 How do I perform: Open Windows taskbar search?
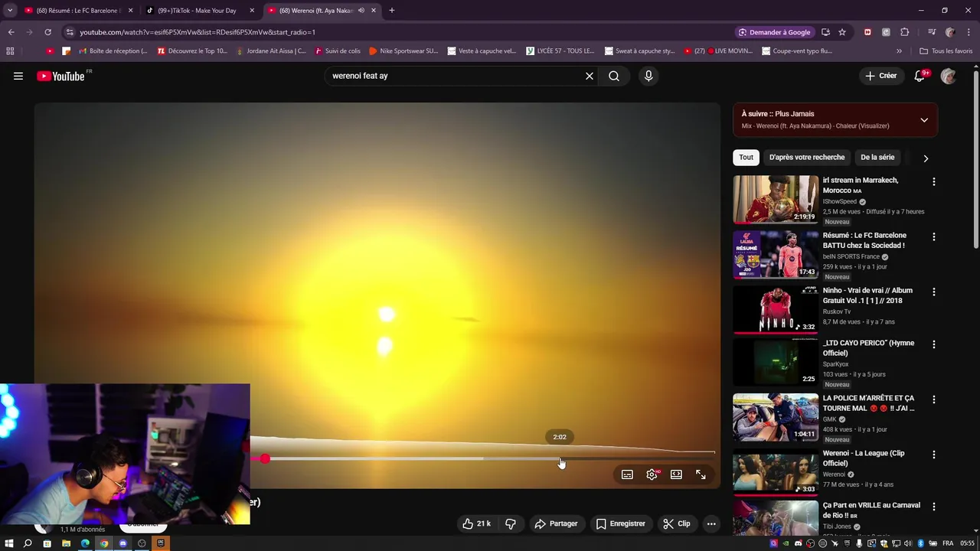(x=28, y=543)
